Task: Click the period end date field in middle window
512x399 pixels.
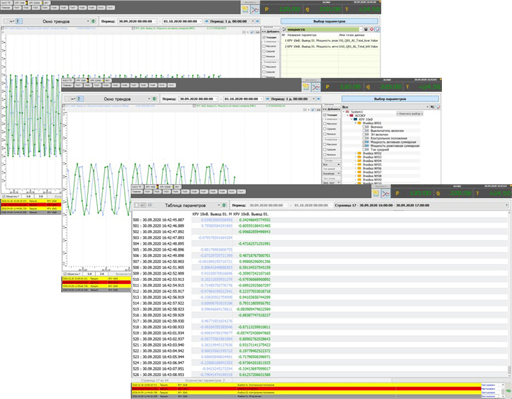Action: pos(243,99)
